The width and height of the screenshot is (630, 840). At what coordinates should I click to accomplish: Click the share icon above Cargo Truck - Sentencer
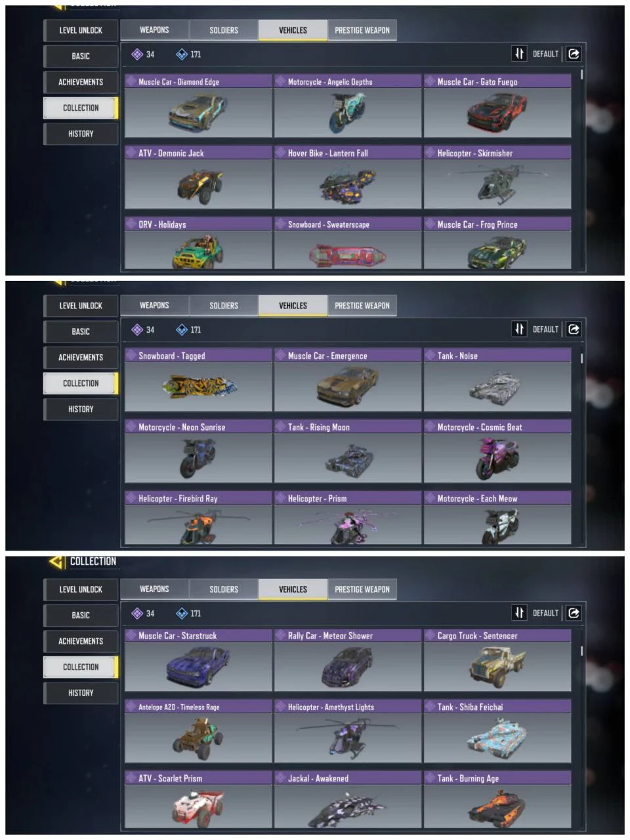click(x=574, y=613)
